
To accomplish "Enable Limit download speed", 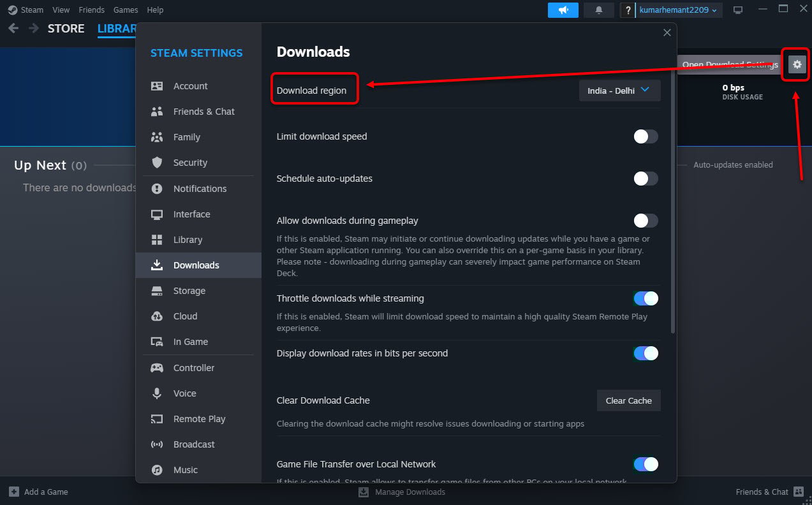I will [x=646, y=136].
